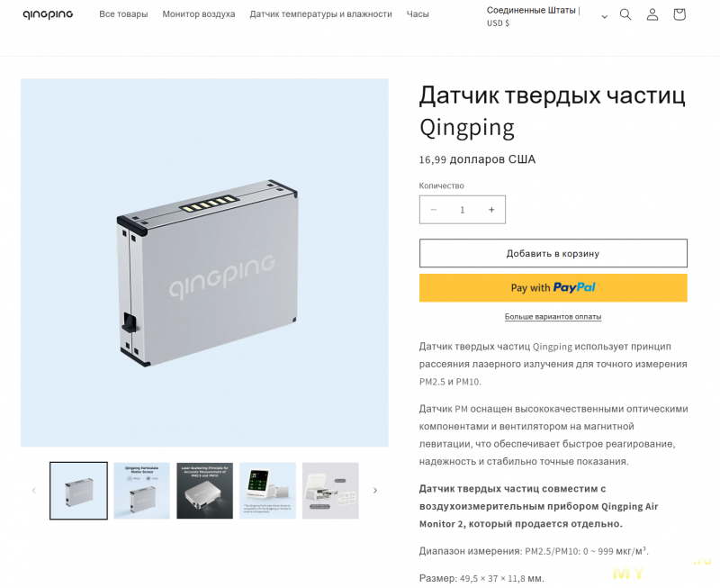Open the shopping cart icon
Viewport: 720px width, 588px height.
click(x=679, y=14)
